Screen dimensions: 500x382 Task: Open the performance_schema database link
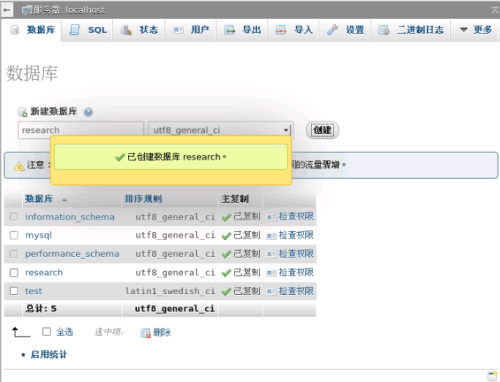pos(72,254)
